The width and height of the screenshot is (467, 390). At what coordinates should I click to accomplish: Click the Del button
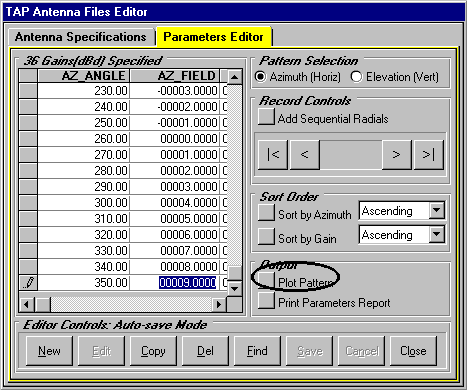[205, 351]
